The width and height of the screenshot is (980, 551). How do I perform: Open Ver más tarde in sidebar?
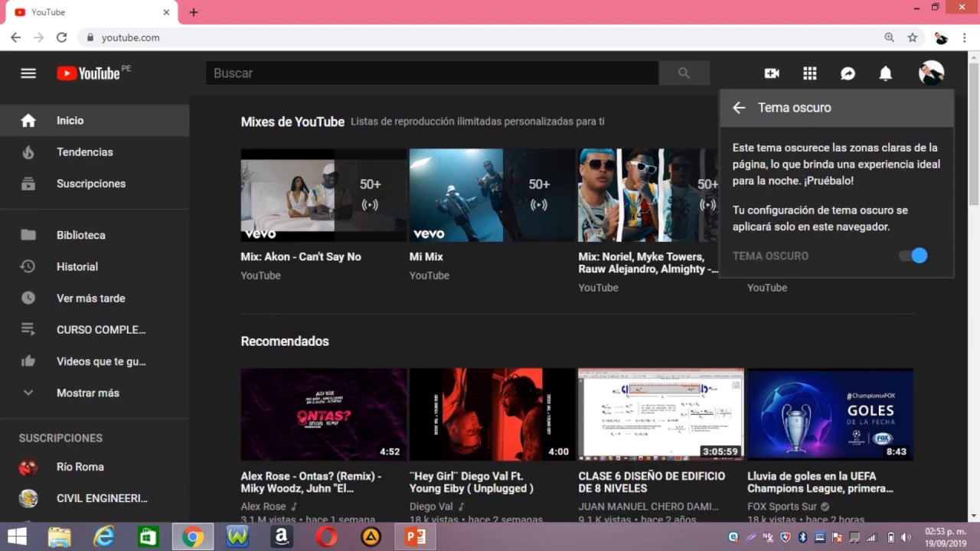95,298
